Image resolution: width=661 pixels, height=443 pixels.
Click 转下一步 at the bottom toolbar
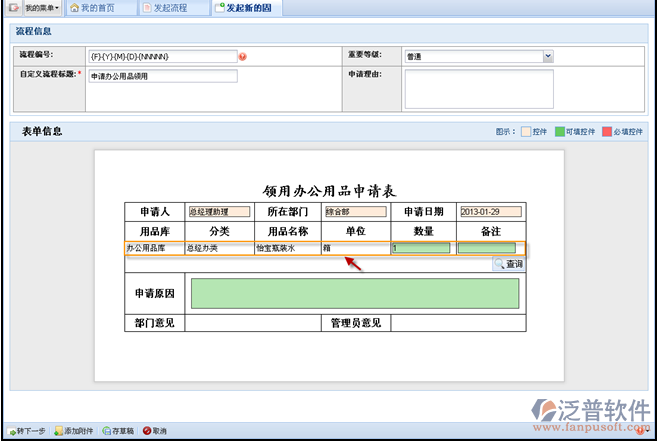coord(25,431)
